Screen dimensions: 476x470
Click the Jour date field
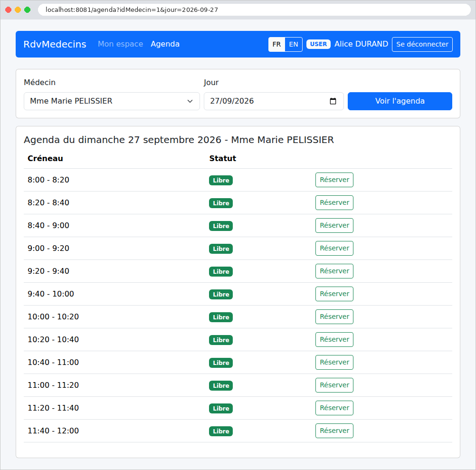(274, 101)
